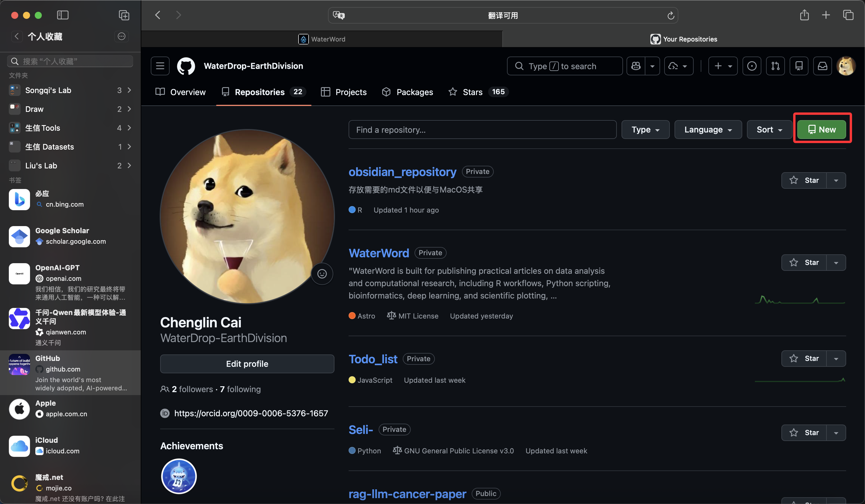This screenshot has height=504, width=865.
Task: Click the shark achievement badge
Action: point(179,476)
